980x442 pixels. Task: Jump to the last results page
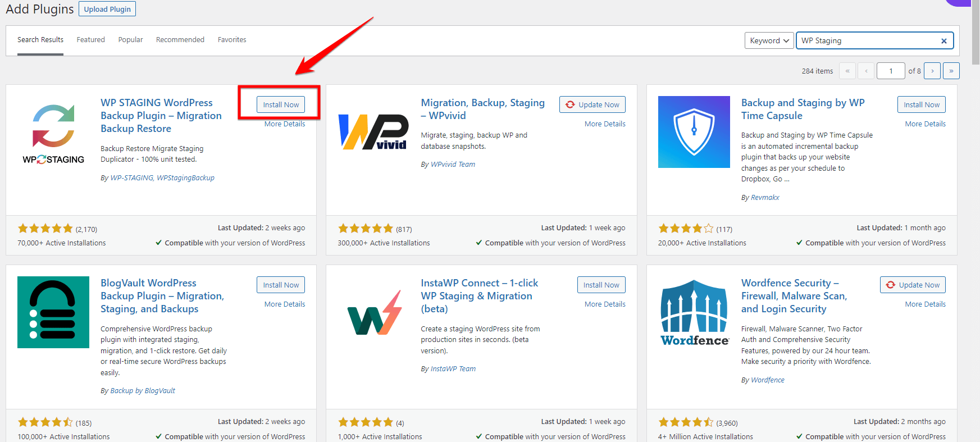[x=951, y=71]
